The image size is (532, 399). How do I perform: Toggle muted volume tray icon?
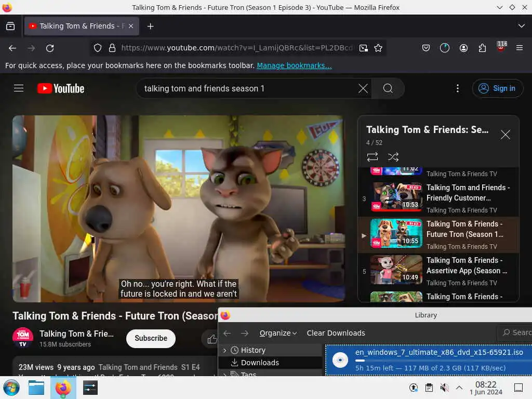click(x=444, y=388)
